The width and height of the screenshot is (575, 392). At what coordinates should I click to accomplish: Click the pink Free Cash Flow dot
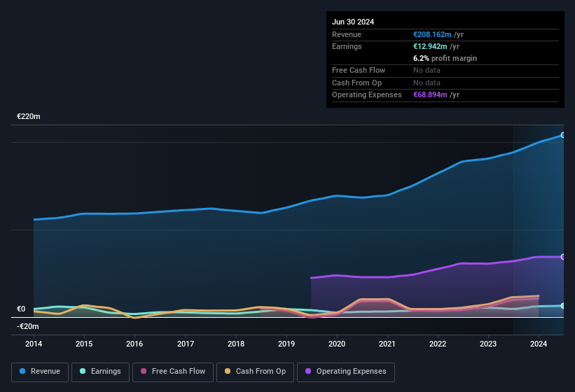[144, 371]
